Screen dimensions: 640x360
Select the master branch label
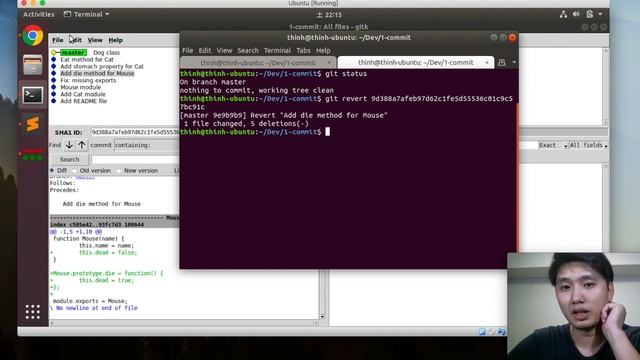click(73, 53)
